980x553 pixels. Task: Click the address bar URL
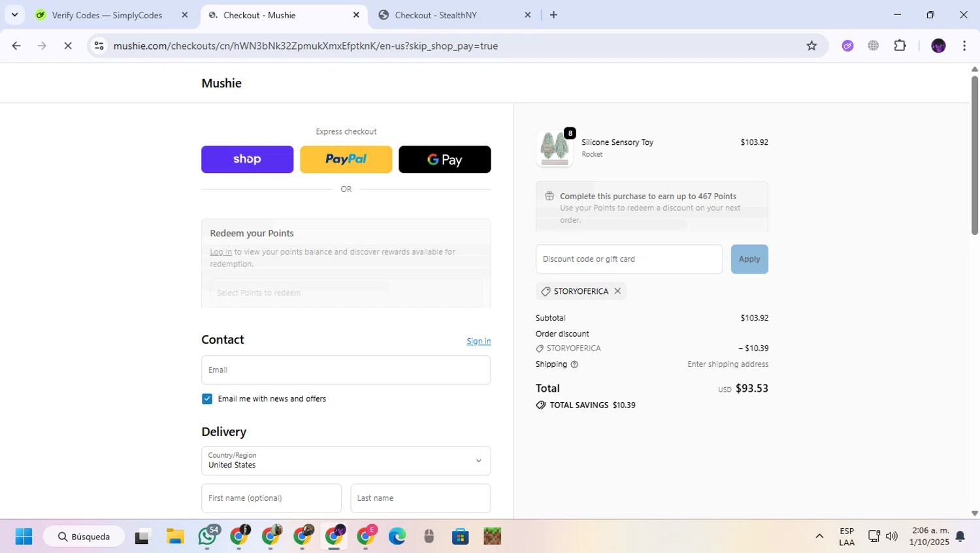tap(305, 46)
